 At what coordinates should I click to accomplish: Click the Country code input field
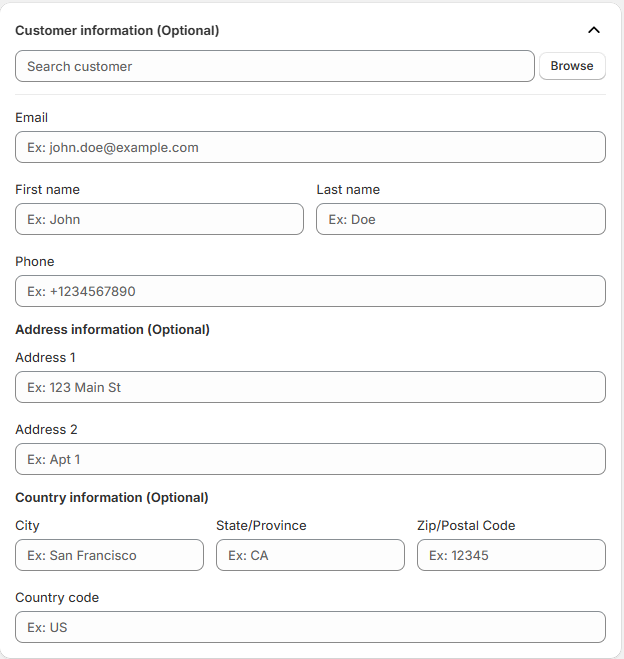tap(310, 627)
